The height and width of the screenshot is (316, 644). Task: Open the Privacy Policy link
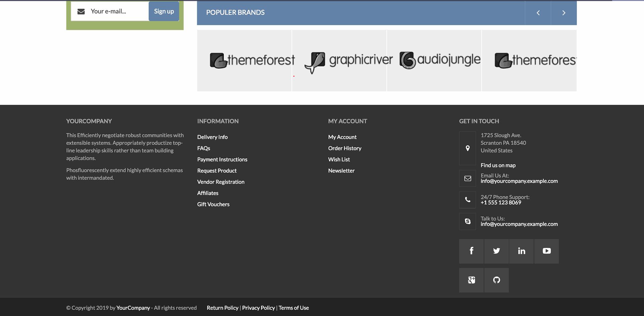click(258, 308)
